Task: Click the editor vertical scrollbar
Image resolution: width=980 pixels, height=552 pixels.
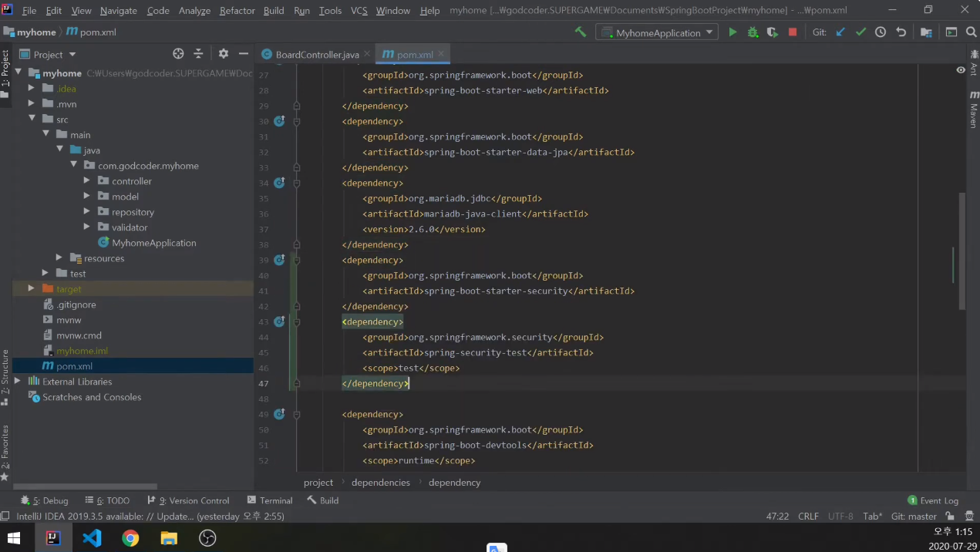Action: point(961,251)
